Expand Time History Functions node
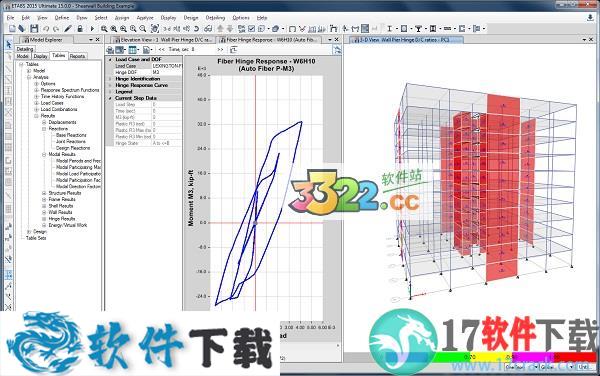The width and height of the screenshot is (600, 376). [x=36, y=97]
